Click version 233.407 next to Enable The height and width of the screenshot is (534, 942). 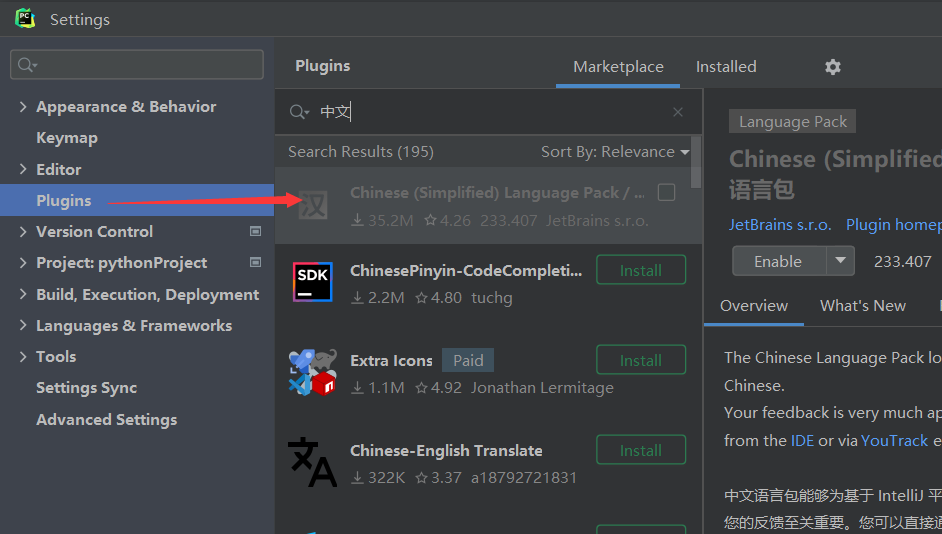902,262
